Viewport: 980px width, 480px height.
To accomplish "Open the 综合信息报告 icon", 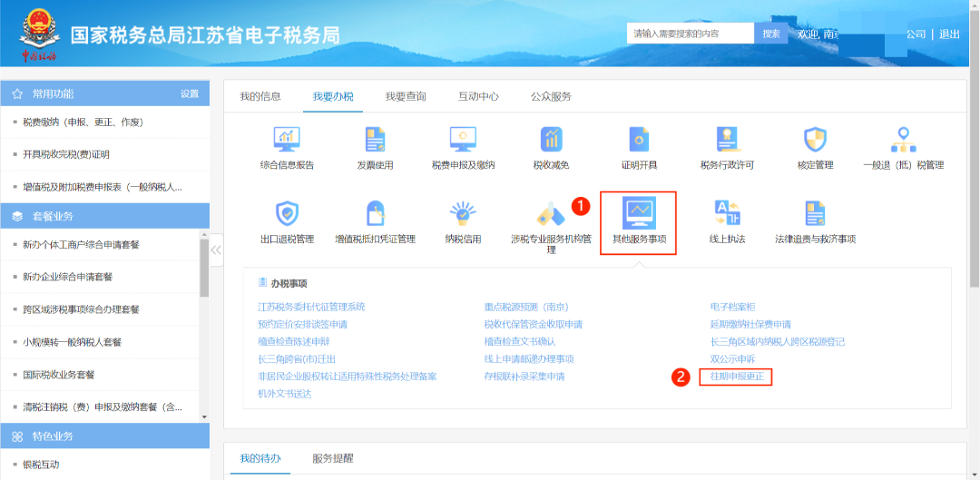I will click(x=287, y=140).
